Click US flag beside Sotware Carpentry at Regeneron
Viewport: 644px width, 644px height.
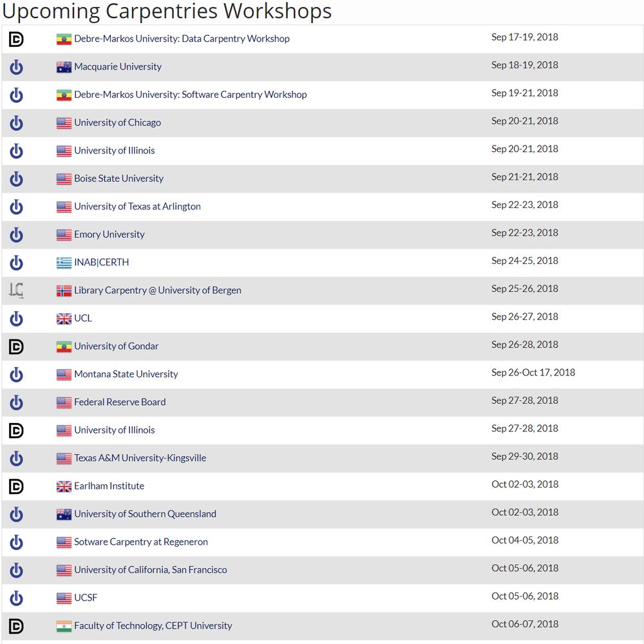[x=64, y=542]
